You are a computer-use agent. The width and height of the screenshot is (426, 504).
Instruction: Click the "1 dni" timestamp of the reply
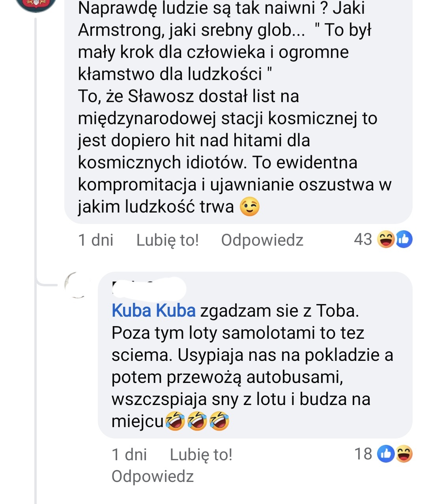point(129,454)
